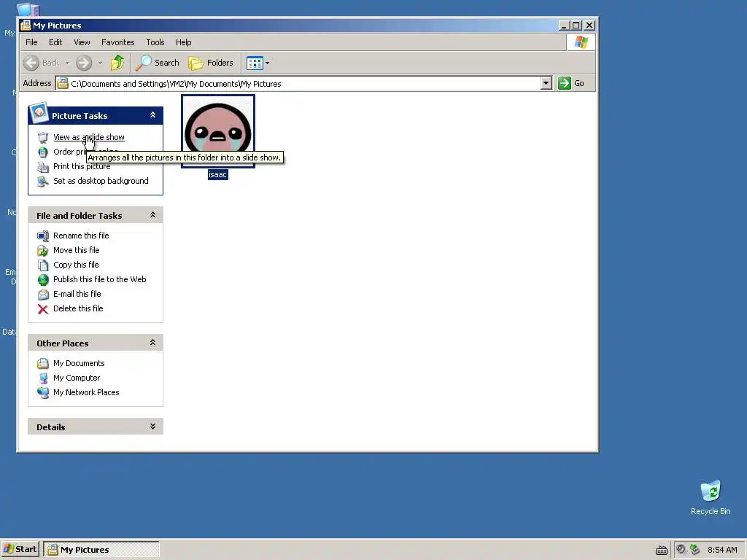
Task: Collapse the Other Places panel
Action: click(153, 343)
